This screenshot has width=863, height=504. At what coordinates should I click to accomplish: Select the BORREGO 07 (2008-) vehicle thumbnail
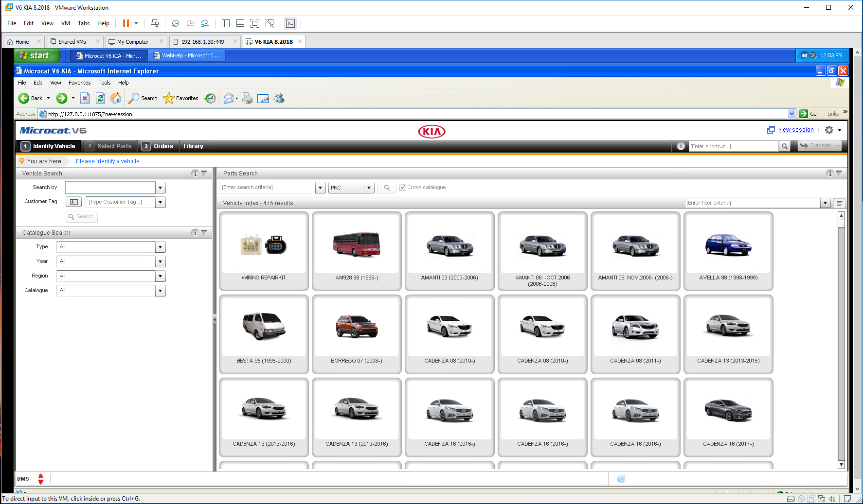point(357,334)
